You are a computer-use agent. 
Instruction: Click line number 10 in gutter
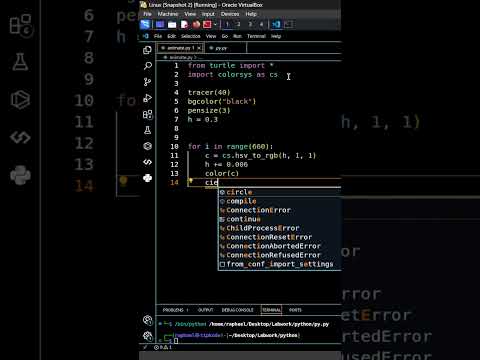point(174,147)
